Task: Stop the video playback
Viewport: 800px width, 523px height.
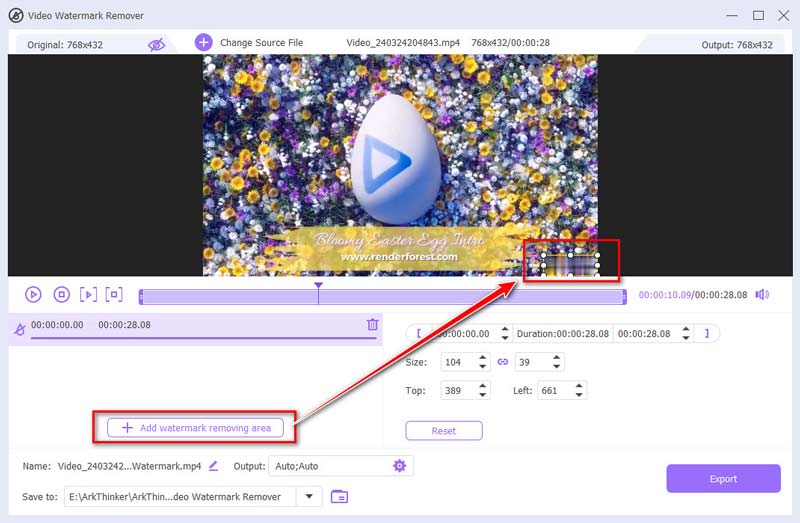Action: [x=62, y=294]
